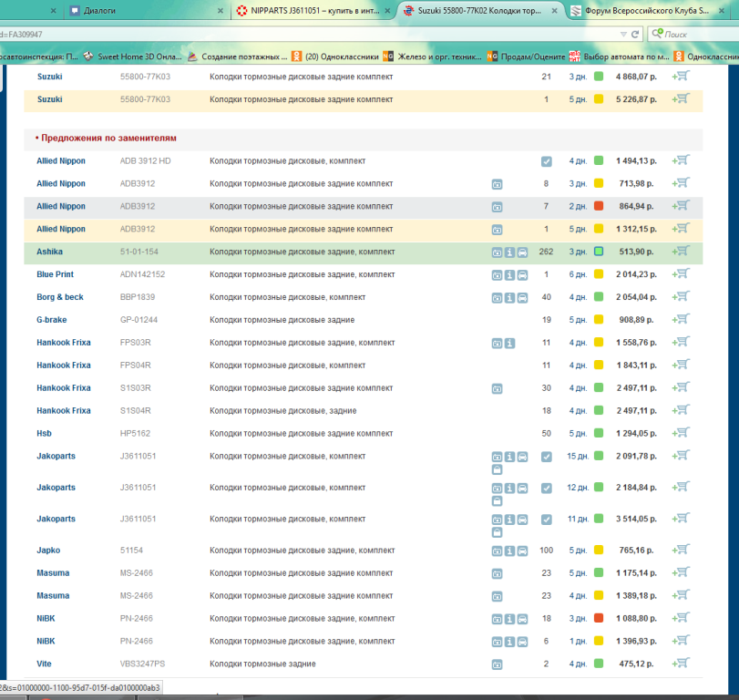Select part number 51-01-154
Screen dimensions: 739x700
pyautogui.click(x=139, y=252)
